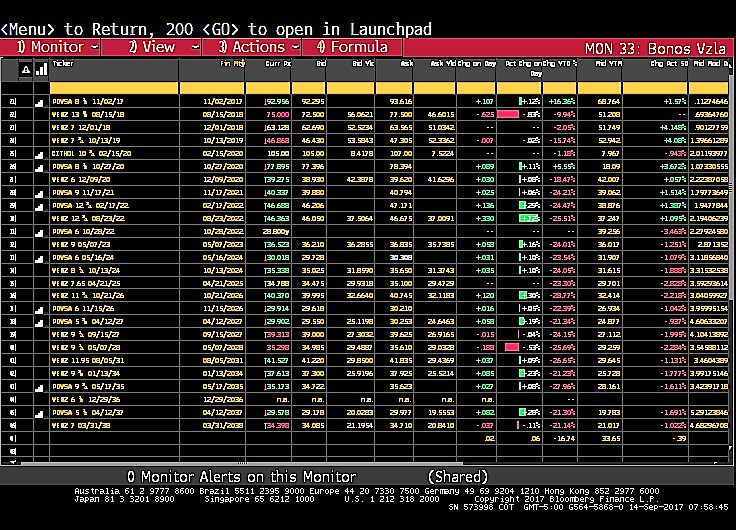This screenshot has width=736, height=530.
Task: Expand the Actions dropdown arrow
Action: [x=296, y=47]
